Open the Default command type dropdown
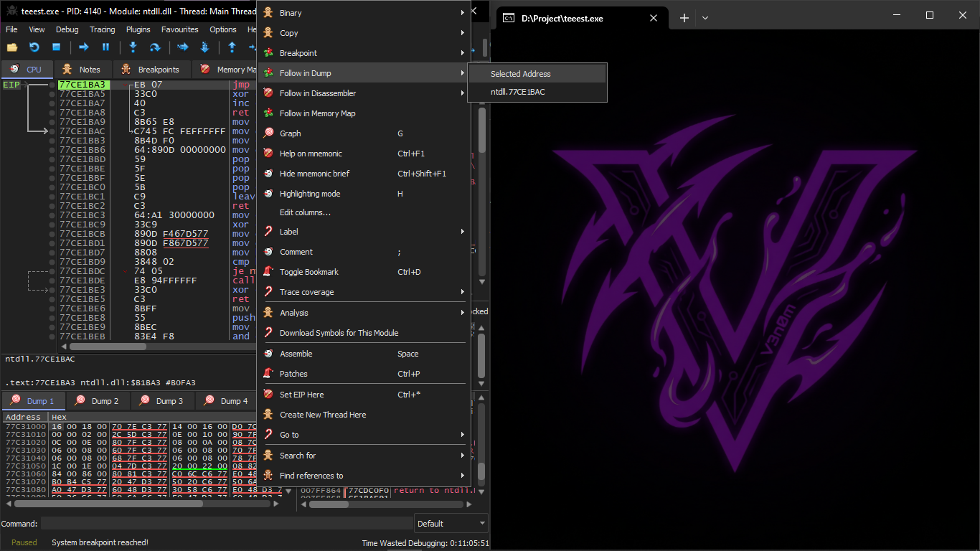 (451, 524)
